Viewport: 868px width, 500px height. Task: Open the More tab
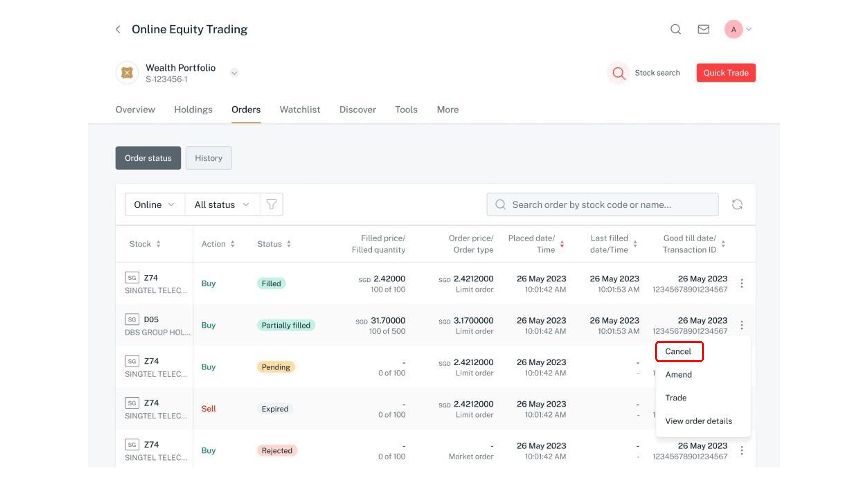pyautogui.click(x=447, y=109)
